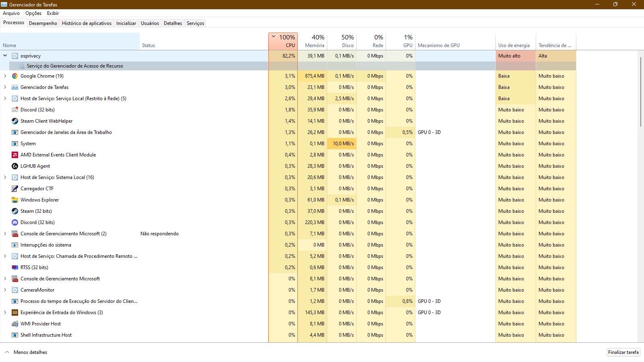The width and height of the screenshot is (644, 362).
Task: Click the Carregador CTF icon
Action: (x=15, y=189)
